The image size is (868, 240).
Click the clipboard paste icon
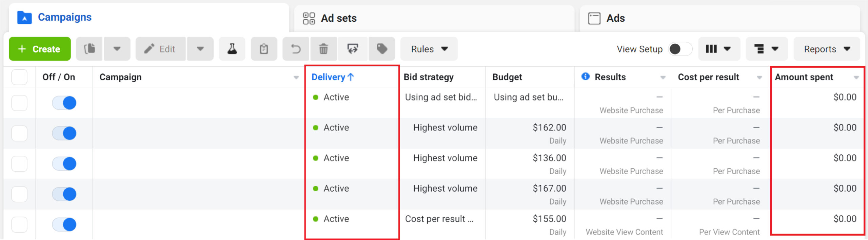[x=264, y=49]
